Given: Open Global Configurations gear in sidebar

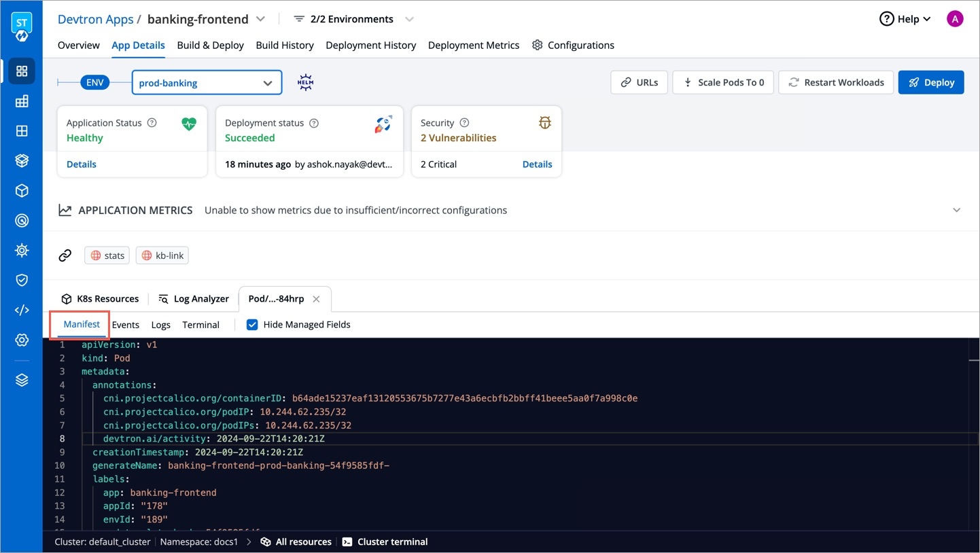Looking at the screenshot, I should pos(22,340).
